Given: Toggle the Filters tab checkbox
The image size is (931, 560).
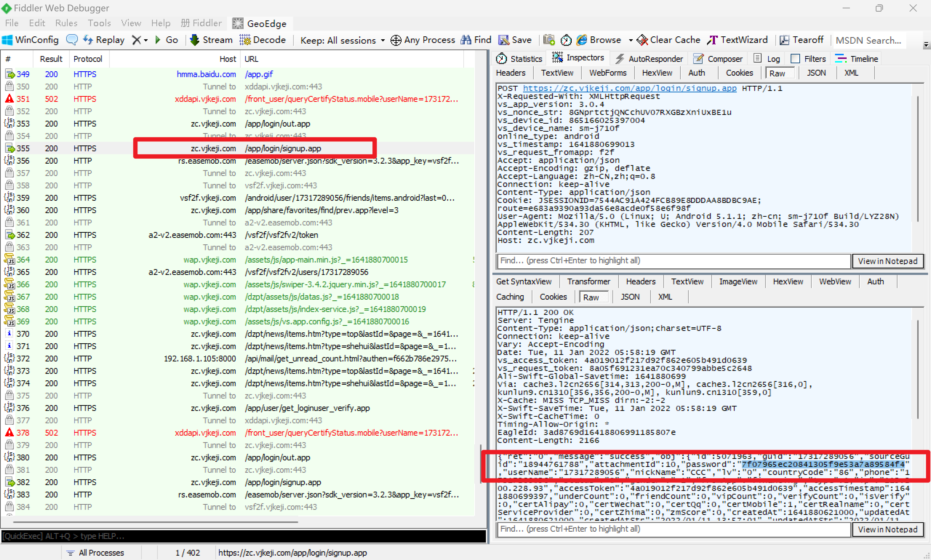Looking at the screenshot, I should [795, 59].
